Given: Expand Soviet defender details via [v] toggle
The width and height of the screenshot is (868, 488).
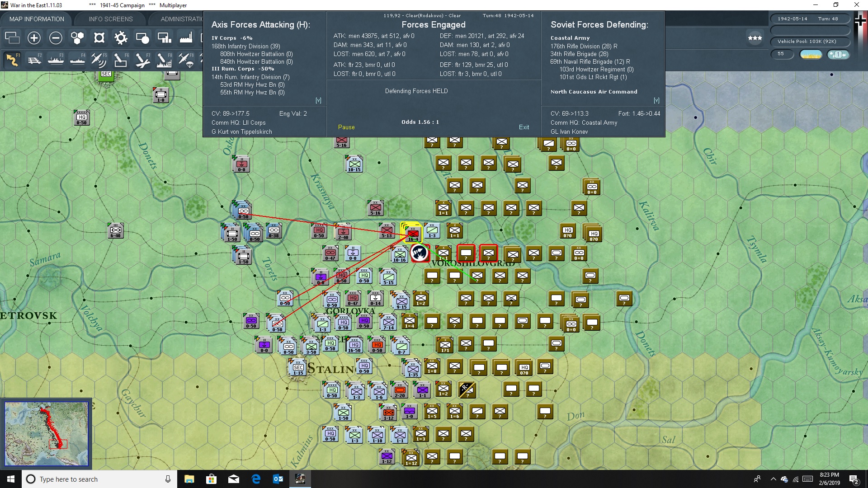Looking at the screenshot, I should coord(657,100).
